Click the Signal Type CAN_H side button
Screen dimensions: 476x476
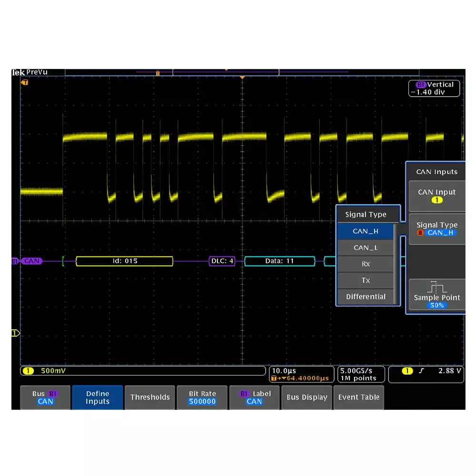tap(437, 229)
